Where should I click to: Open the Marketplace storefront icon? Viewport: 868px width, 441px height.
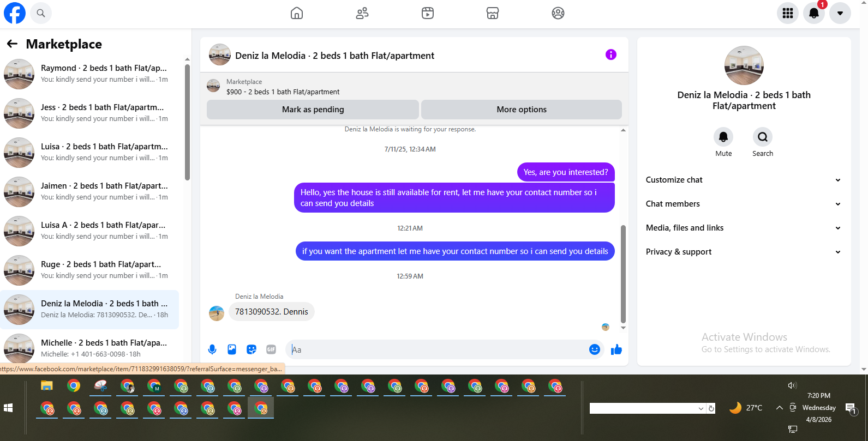click(493, 13)
